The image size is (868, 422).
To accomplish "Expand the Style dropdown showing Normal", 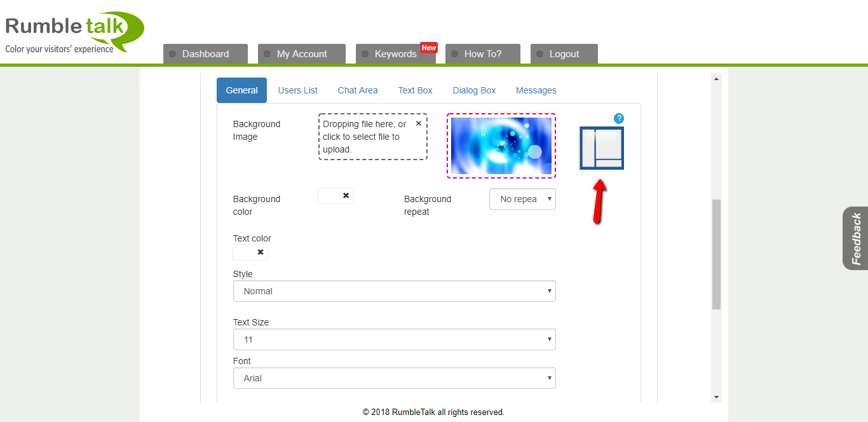I will [394, 291].
